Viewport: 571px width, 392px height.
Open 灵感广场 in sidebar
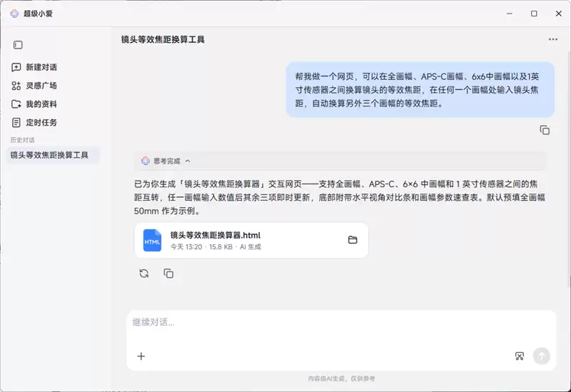click(x=34, y=86)
